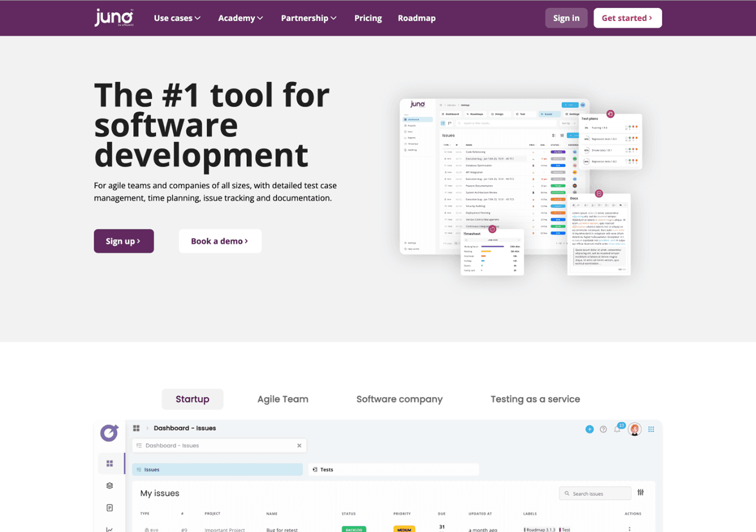Image resolution: width=756 pixels, height=532 pixels.
Task: Open the user avatar profile menu
Action: coord(635,429)
